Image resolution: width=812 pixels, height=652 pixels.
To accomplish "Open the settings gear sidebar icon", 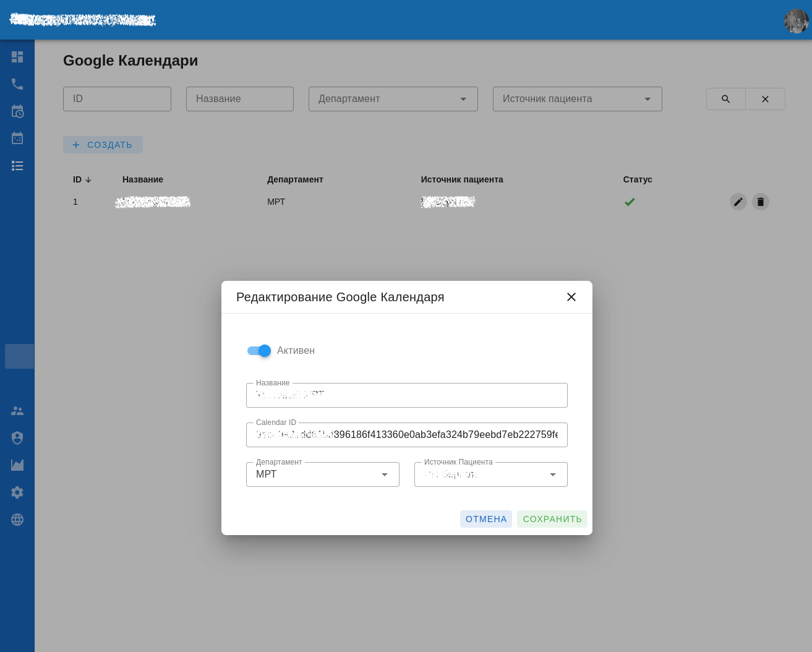I will click(x=17, y=492).
